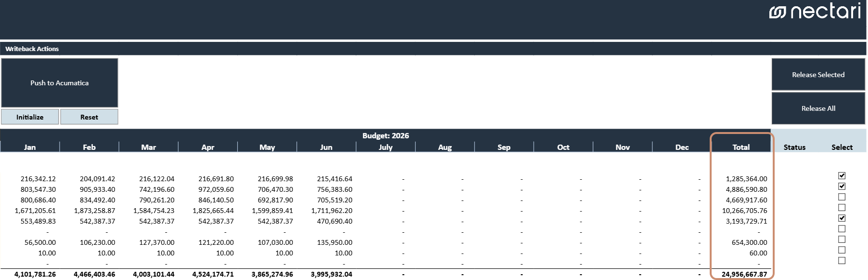Check the Select box for the 60.00 total row
Viewport: 868px width, 280px height.
(x=842, y=250)
